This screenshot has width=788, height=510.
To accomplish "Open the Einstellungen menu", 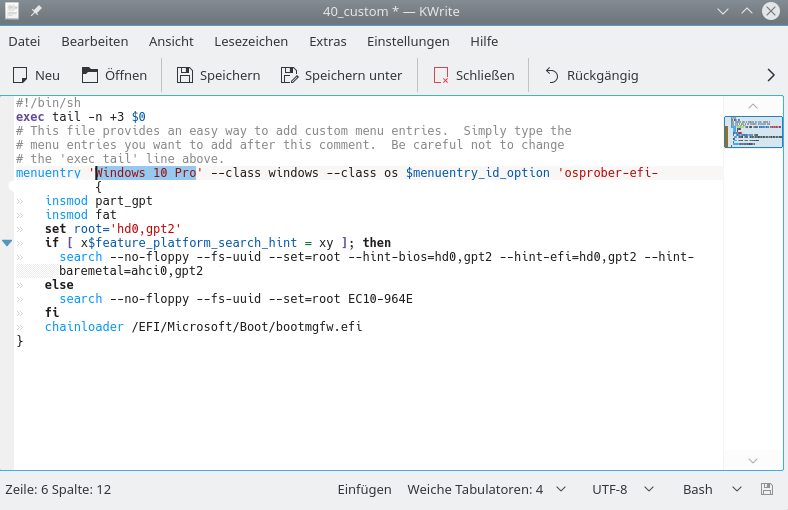I will click(x=408, y=41).
